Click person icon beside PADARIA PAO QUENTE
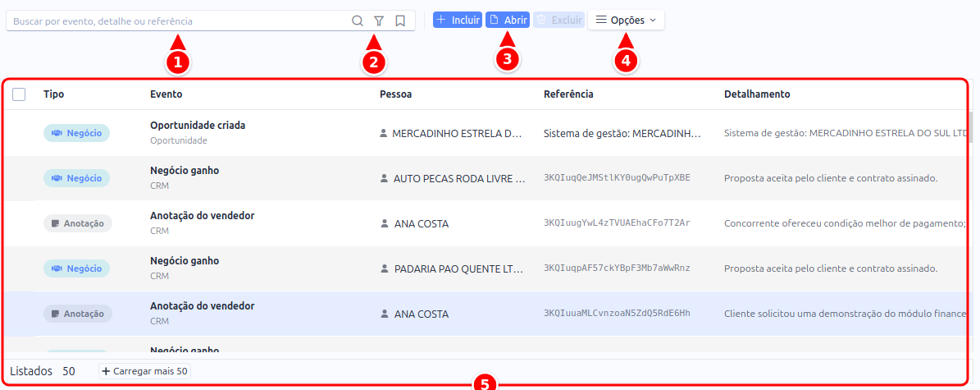This screenshot has width=980, height=390. pyautogui.click(x=384, y=268)
